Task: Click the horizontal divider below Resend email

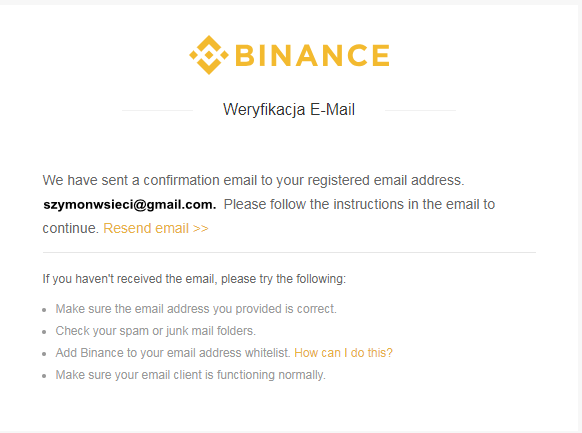Action: tap(289, 253)
